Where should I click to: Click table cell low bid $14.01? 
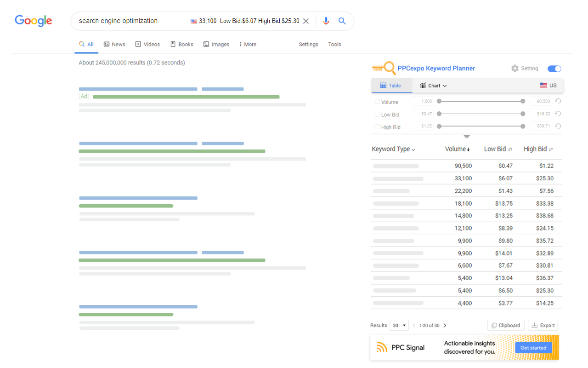(504, 253)
